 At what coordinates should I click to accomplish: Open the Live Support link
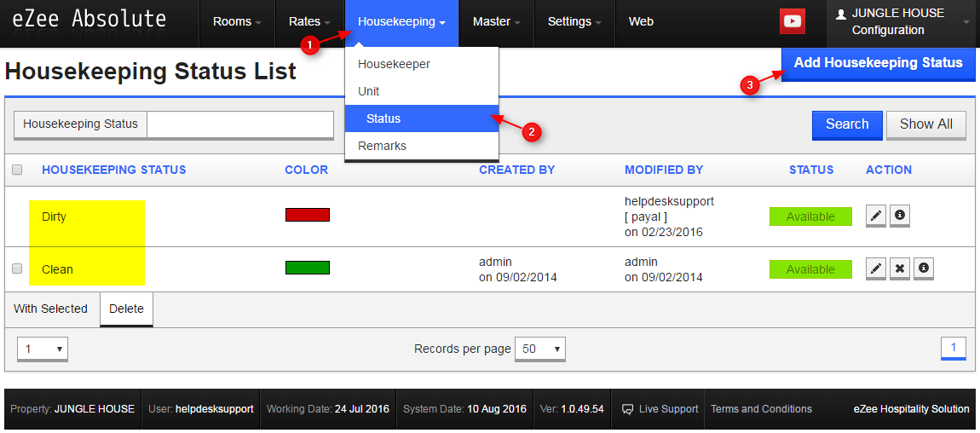[668, 409]
